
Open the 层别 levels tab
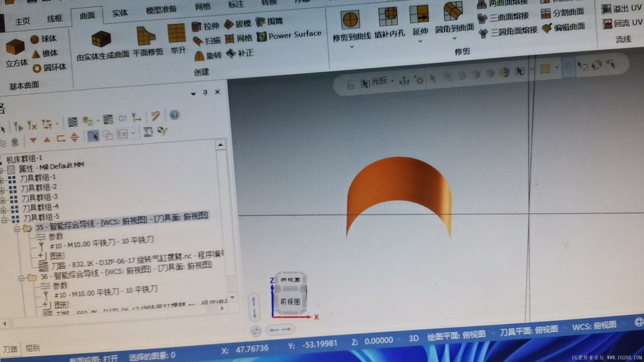[33, 348]
